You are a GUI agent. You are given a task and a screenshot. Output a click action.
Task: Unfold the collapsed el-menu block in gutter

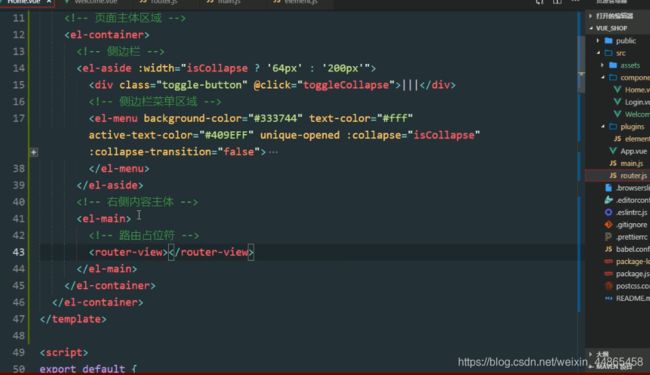point(34,152)
